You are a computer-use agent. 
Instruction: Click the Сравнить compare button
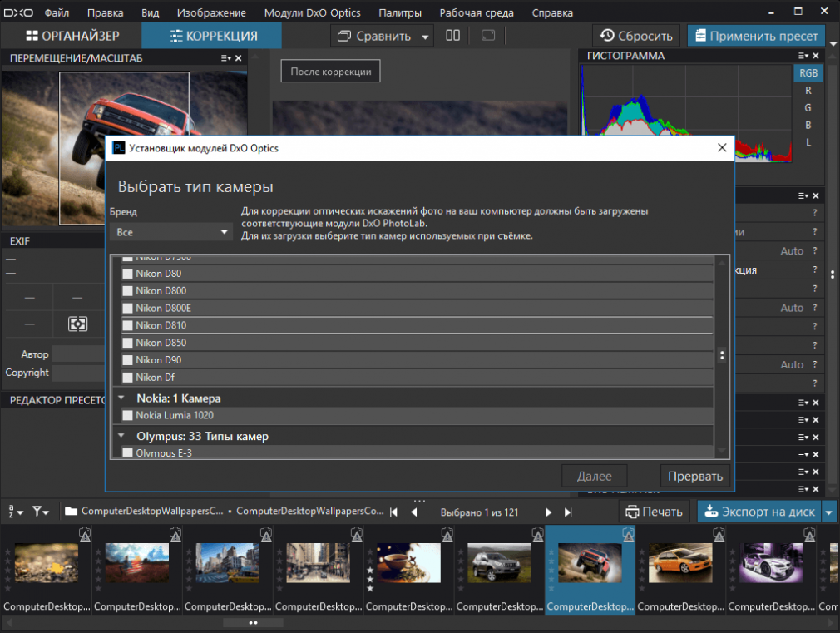click(374, 36)
